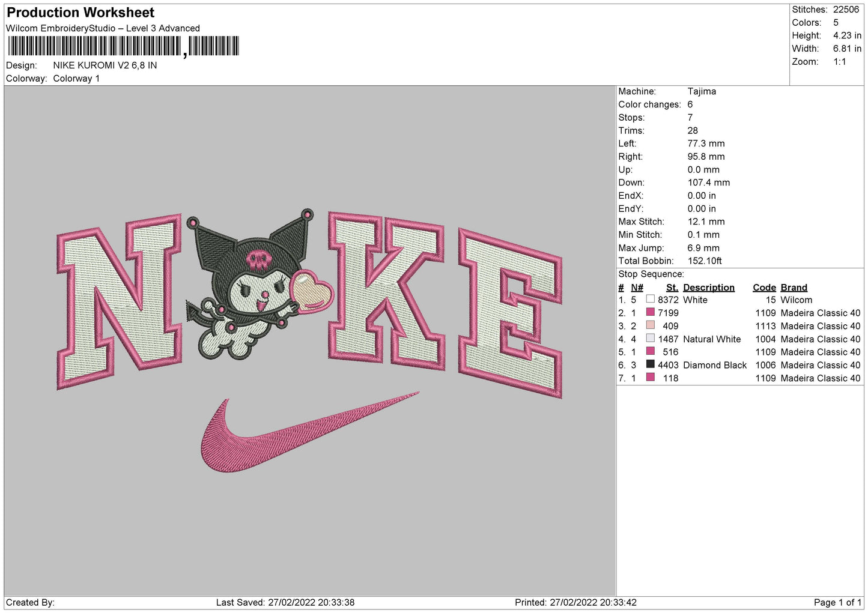
Task: Click the white swatch for thread 8372
Action: [x=650, y=299]
